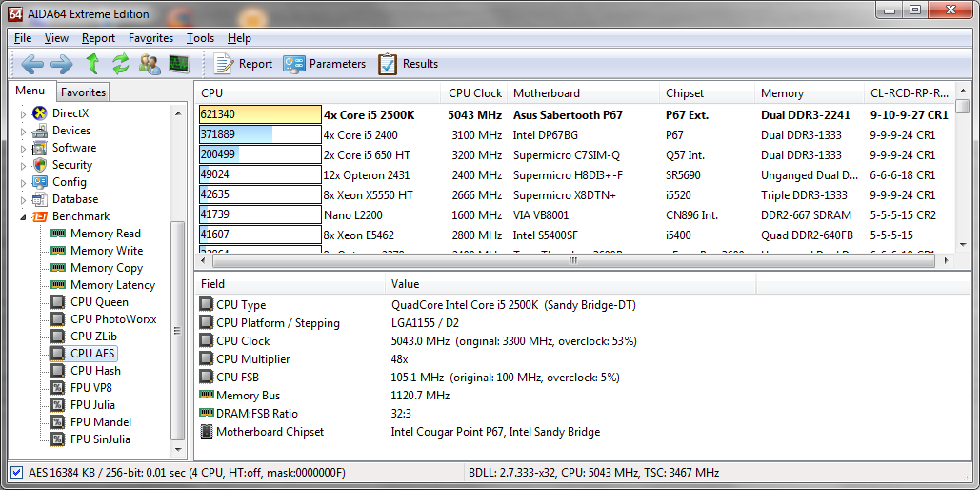Open the Favorites menu

tap(150, 38)
